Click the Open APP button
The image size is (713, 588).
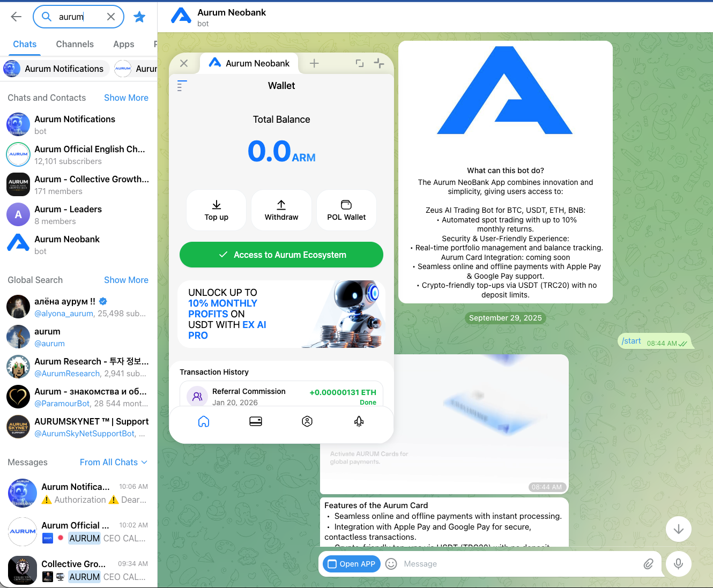coord(352,564)
